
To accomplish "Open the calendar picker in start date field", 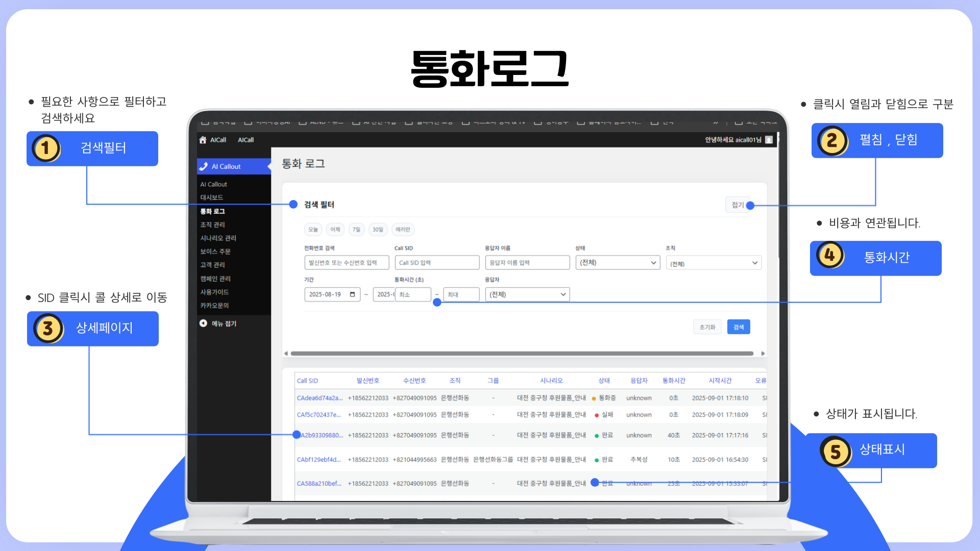I will point(352,294).
